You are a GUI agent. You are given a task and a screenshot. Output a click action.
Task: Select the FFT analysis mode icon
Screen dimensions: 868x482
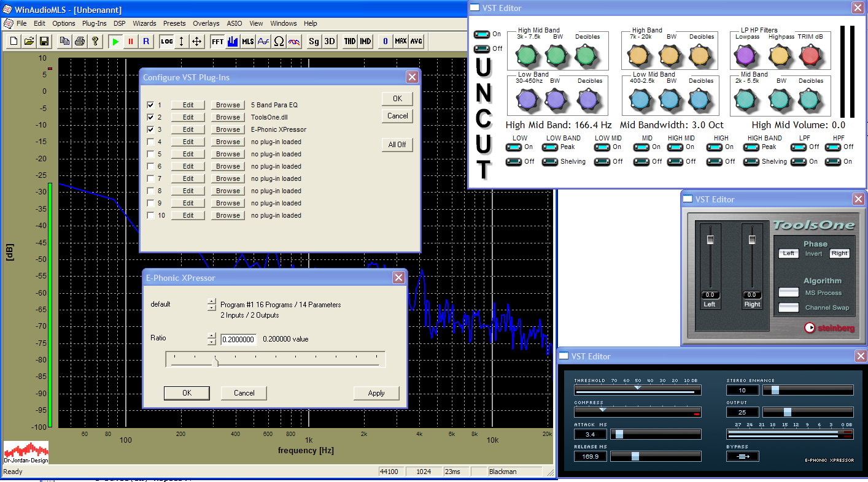(217, 41)
